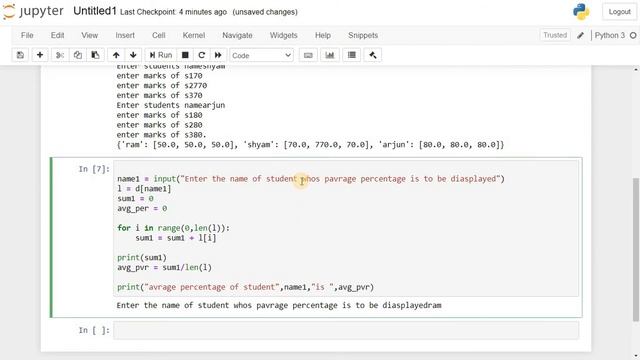
Task: Open the Snippets menu
Action: pyautogui.click(x=363, y=35)
